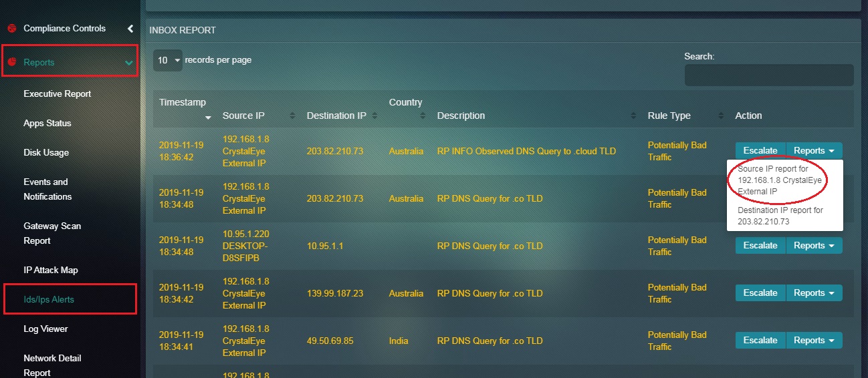Escalate the 49.50.69.85 India alert
868x378 pixels.
pos(760,341)
